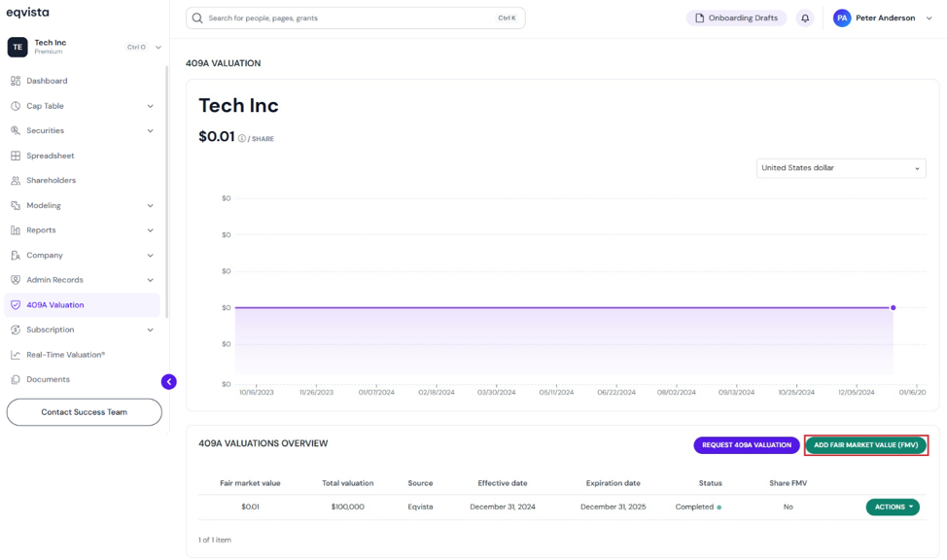Viewport: 947px width, 560px height.
Task: Open the Peter Anderson account menu chevron
Action: pos(929,18)
